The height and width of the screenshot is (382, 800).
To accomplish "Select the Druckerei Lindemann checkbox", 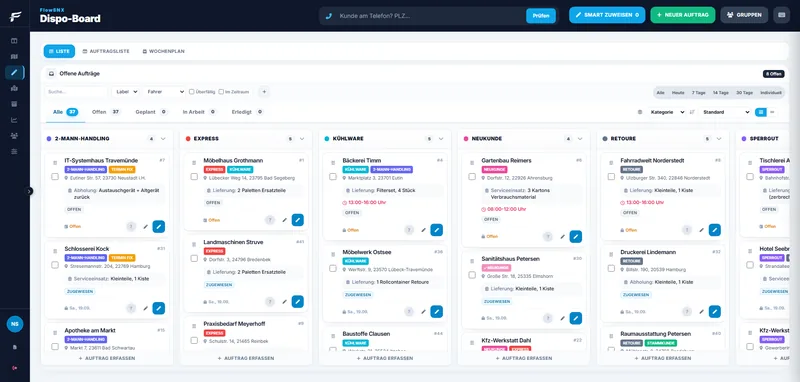I will (611, 268).
